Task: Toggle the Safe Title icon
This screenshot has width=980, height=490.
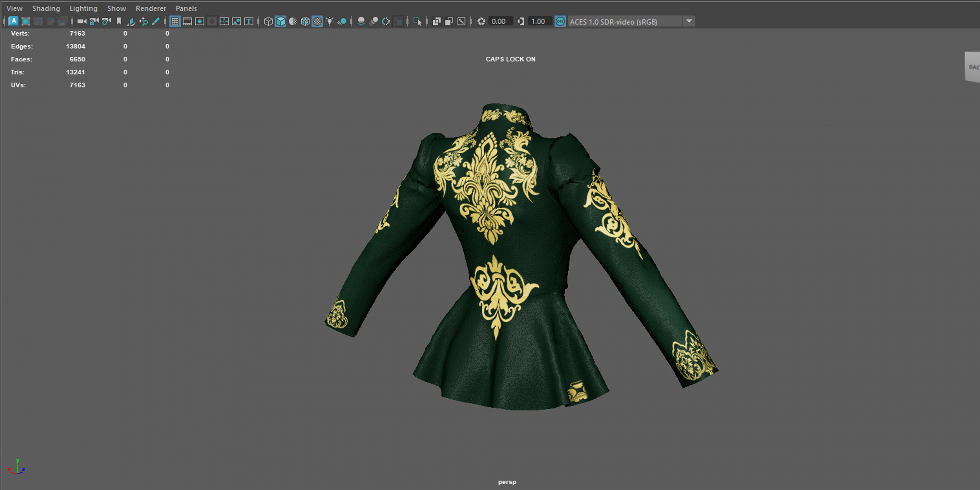Action: click(248, 21)
